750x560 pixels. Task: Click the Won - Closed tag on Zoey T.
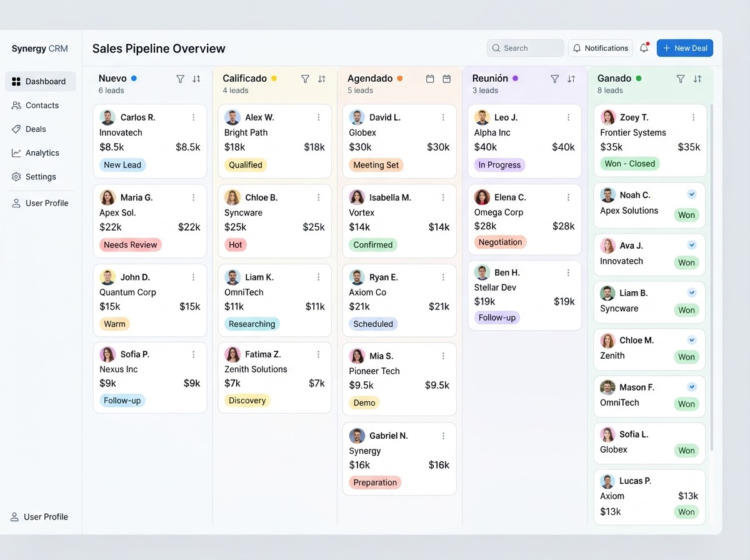point(630,164)
